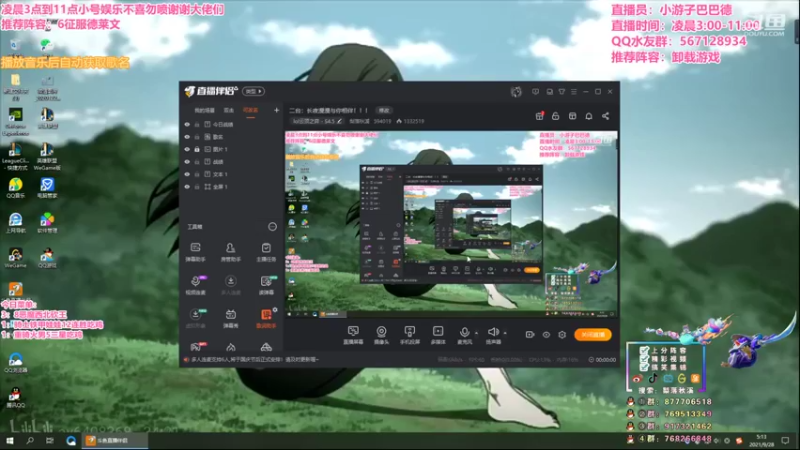Switch to the middle scene tab
This screenshot has width=800, height=450.
click(x=229, y=110)
